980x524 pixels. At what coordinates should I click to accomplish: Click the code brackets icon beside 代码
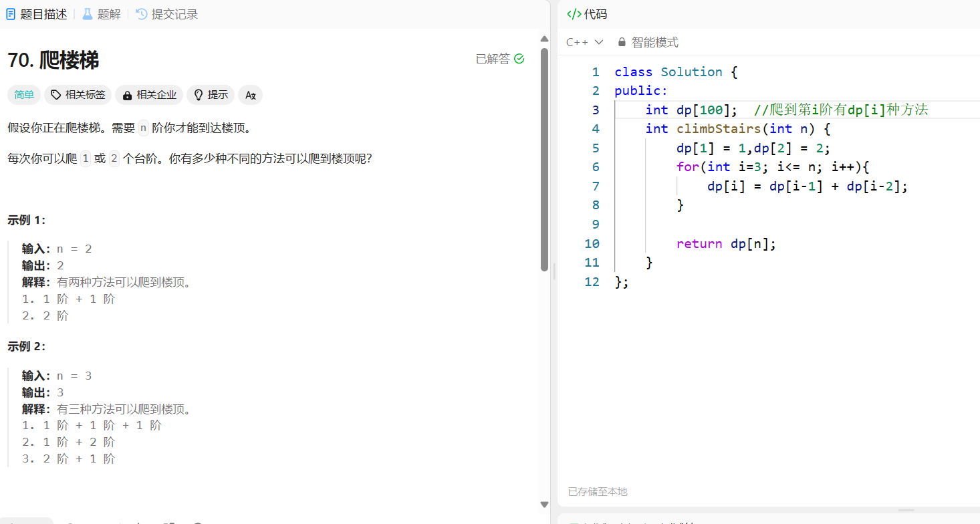[574, 14]
